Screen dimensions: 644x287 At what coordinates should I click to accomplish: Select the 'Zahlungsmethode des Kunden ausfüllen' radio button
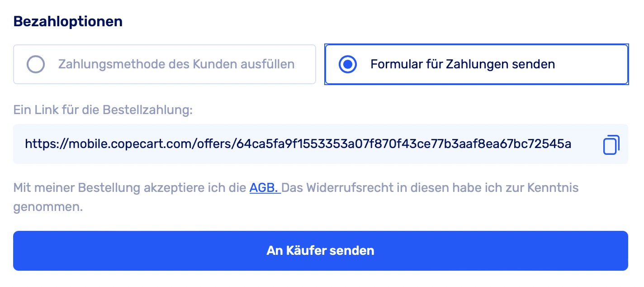36,64
